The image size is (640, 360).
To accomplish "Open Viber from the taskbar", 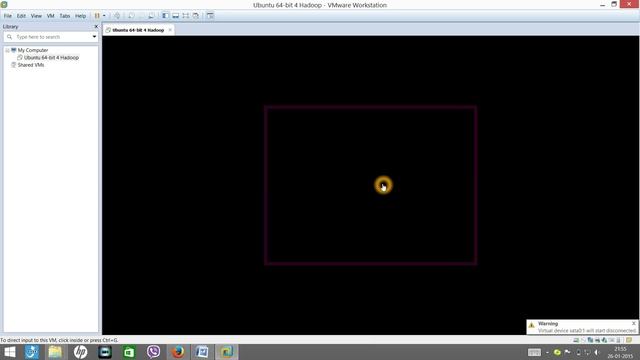I will pyautogui.click(x=153, y=352).
